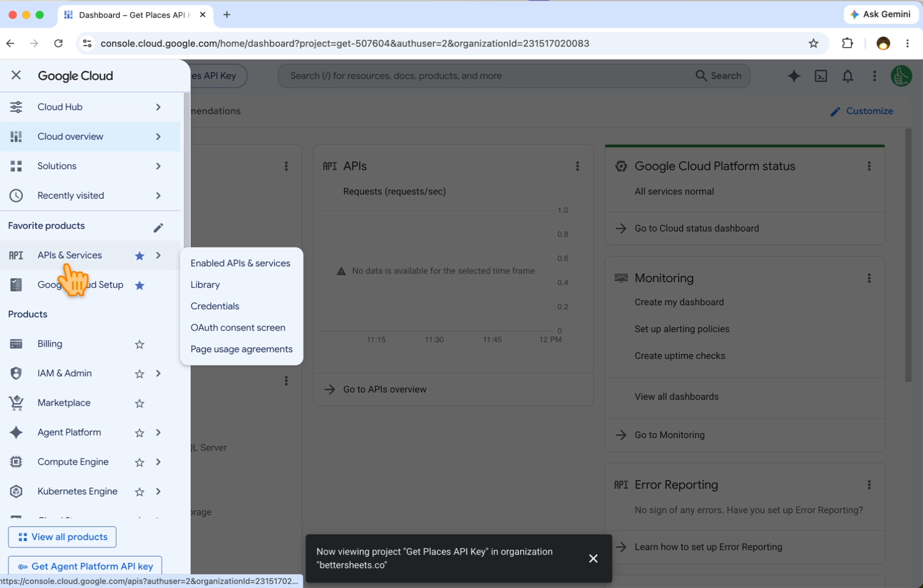Expand the IAM & Admin submenu arrow
Screen dimensions: 923x588
click(x=158, y=373)
